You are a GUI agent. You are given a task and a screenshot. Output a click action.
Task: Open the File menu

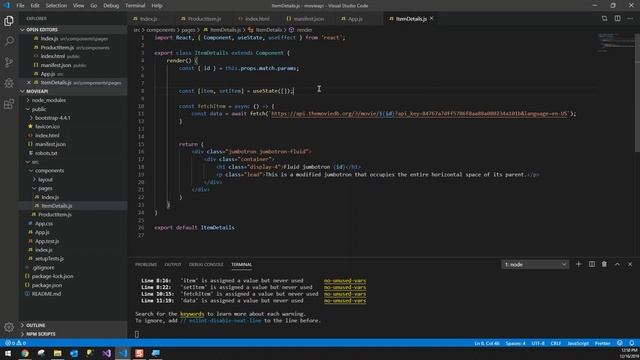[20, 6]
